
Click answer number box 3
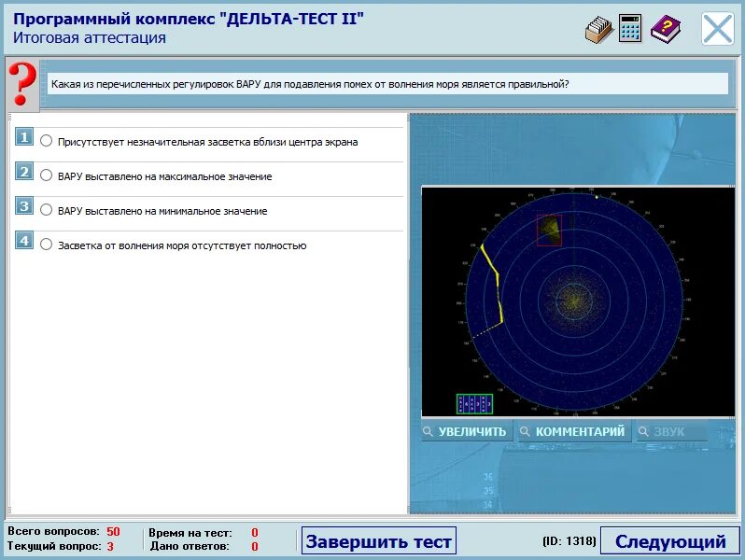pyautogui.click(x=24, y=206)
